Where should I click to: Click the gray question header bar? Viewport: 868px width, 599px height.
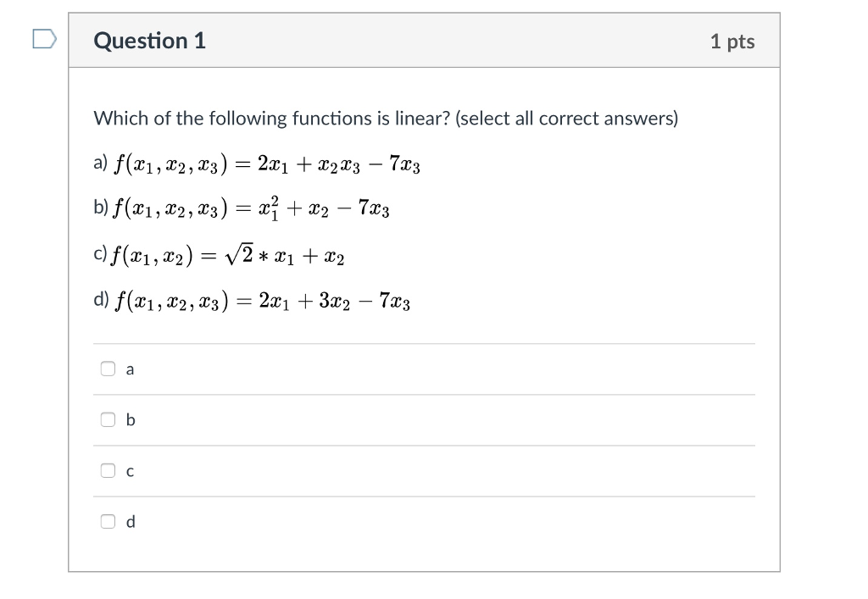[x=424, y=40]
